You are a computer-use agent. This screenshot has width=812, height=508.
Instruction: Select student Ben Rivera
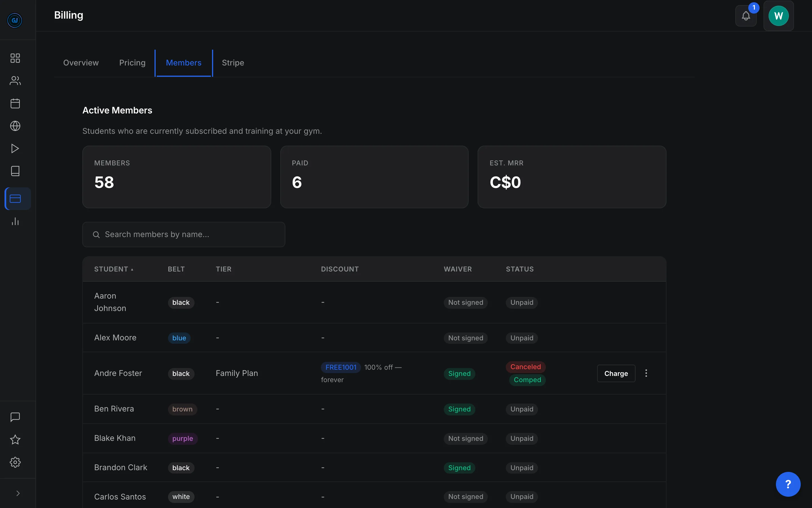click(x=114, y=409)
